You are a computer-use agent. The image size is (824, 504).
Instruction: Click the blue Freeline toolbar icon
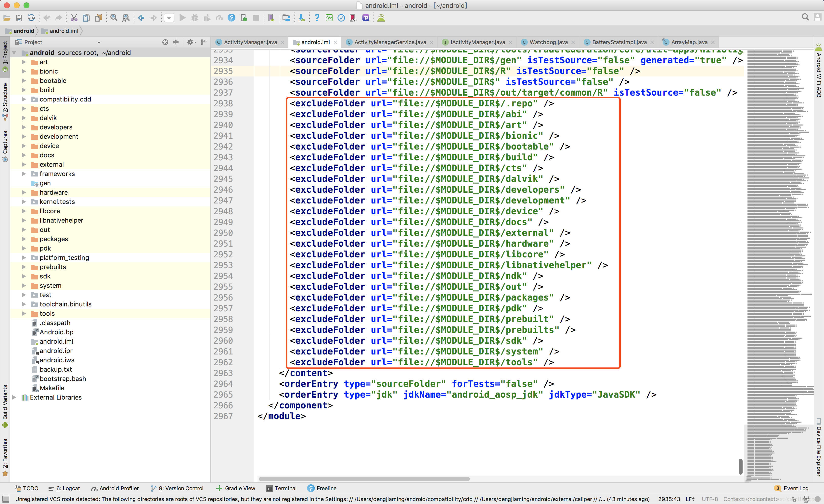click(232, 18)
